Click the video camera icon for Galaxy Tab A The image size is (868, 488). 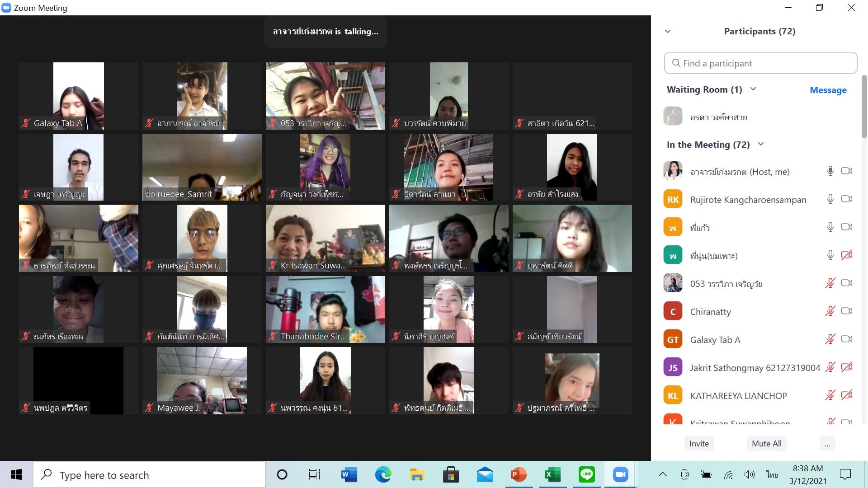click(846, 339)
